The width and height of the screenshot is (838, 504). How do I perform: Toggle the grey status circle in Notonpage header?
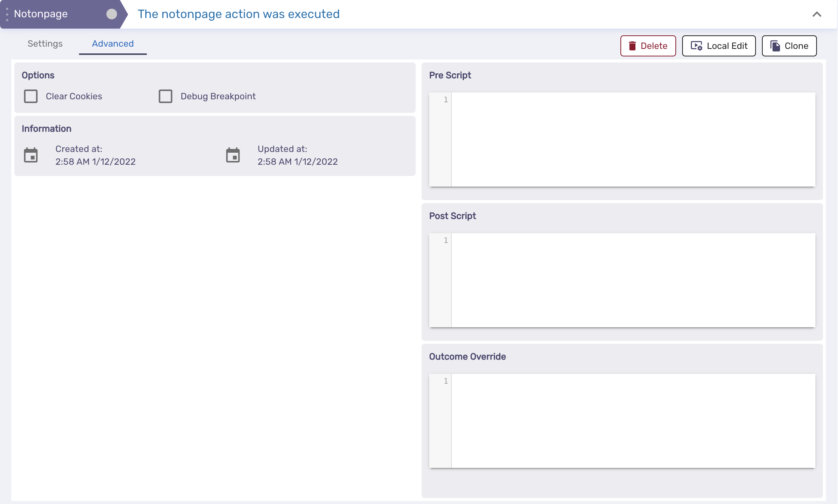(111, 14)
